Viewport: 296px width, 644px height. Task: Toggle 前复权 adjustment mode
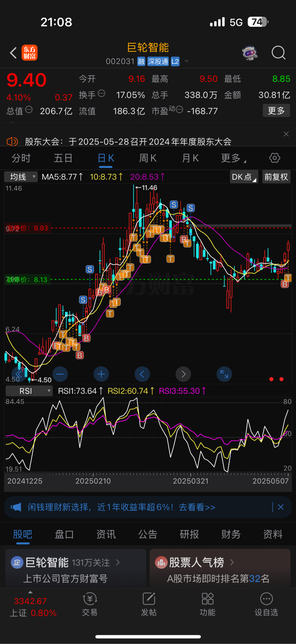point(276,177)
